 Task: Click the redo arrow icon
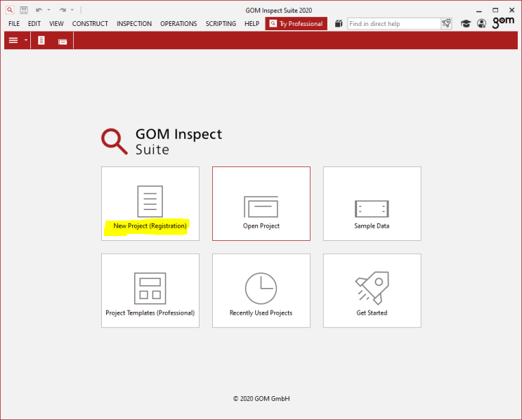(62, 11)
